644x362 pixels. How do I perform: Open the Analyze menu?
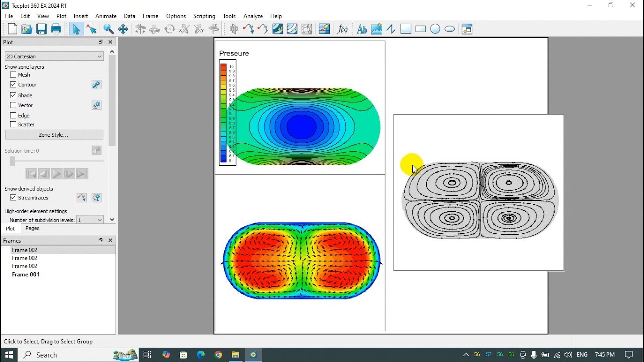point(253,16)
